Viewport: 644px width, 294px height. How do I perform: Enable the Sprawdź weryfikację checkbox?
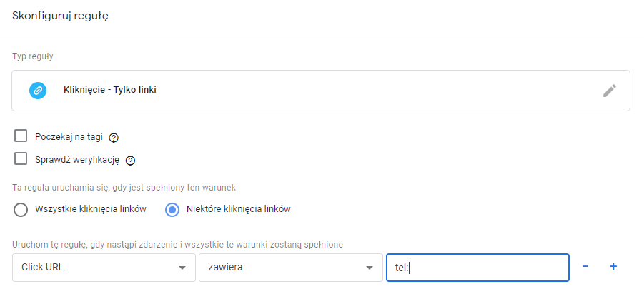click(21, 158)
